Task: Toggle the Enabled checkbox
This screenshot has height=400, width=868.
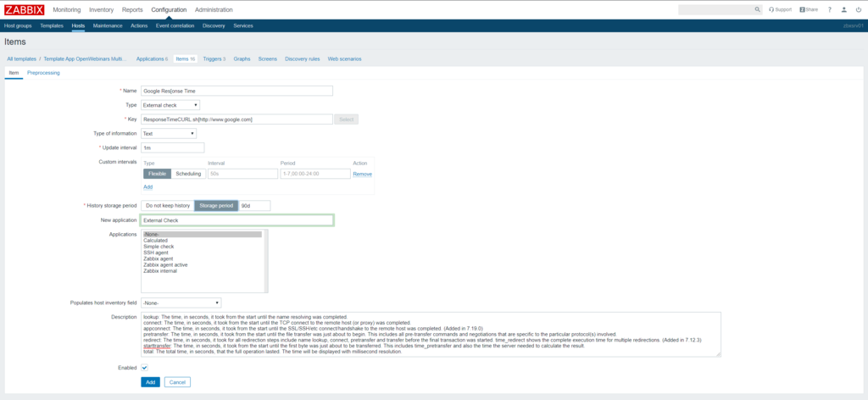Action: (x=145, y=368)
